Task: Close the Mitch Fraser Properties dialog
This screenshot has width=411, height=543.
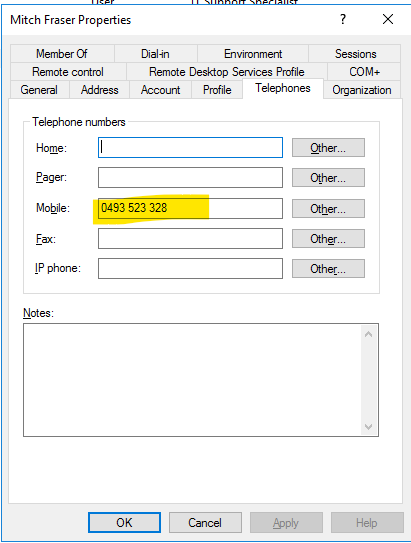Action: pos(388,19)
